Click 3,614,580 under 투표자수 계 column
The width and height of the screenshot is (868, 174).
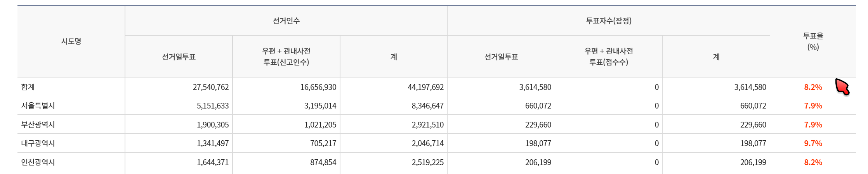(750, 87)
